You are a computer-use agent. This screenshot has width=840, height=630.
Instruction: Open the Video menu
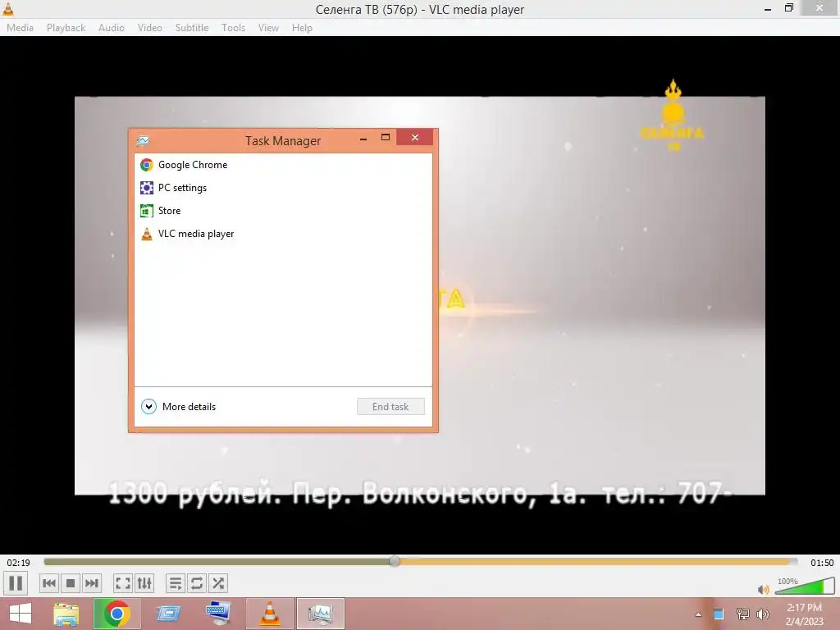click(150, 28)
